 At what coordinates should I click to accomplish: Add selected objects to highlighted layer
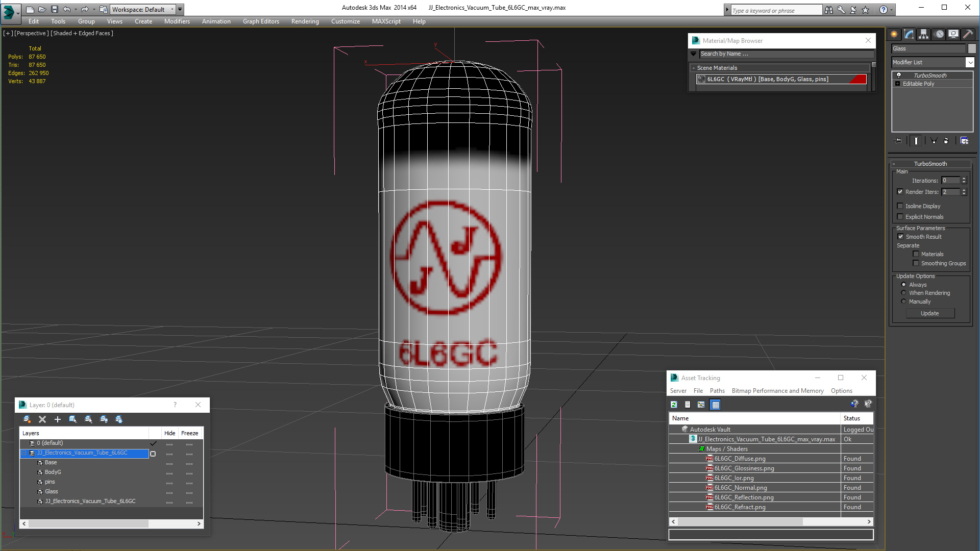(x=58, y=419)
